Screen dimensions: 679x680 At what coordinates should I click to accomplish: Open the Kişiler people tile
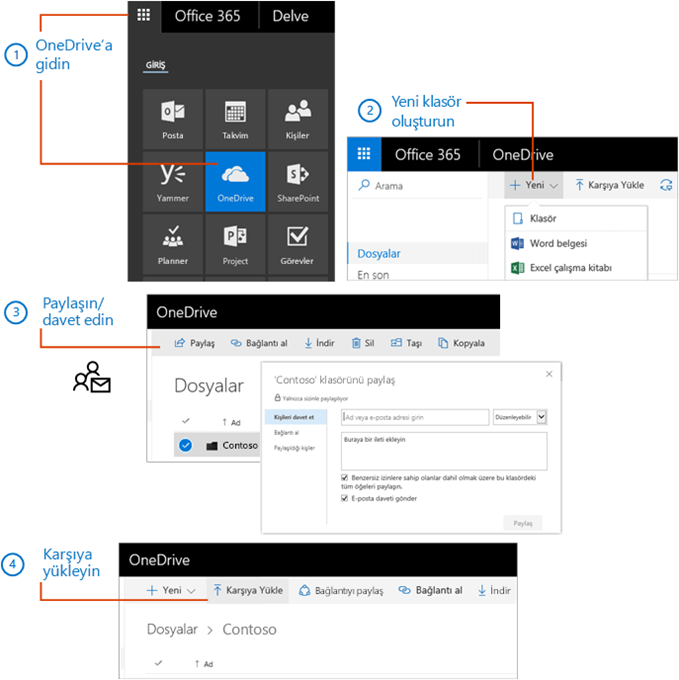click(297, 119)
